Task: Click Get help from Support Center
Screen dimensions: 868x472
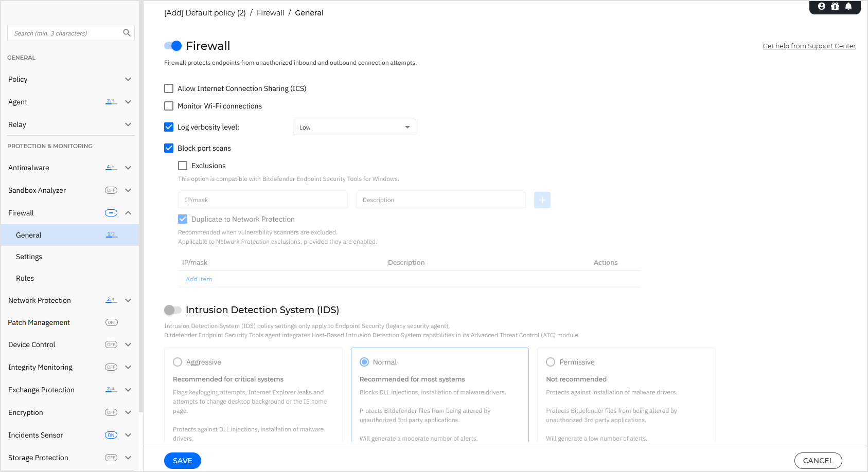Action: (x=809, y=46)
